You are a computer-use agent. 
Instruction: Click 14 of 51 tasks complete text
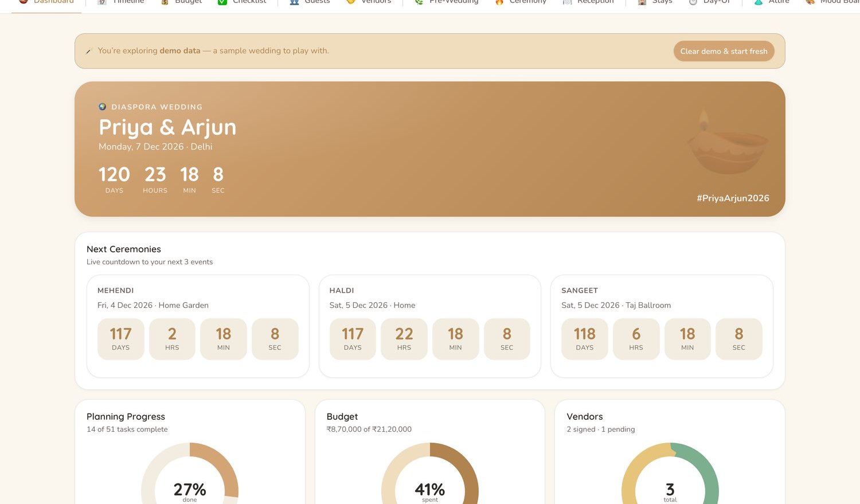[x=127, y=429]
